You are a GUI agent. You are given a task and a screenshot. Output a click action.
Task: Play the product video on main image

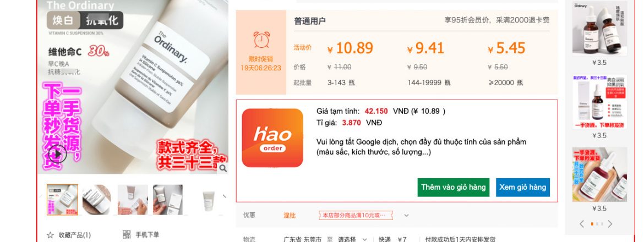[57, 154]
